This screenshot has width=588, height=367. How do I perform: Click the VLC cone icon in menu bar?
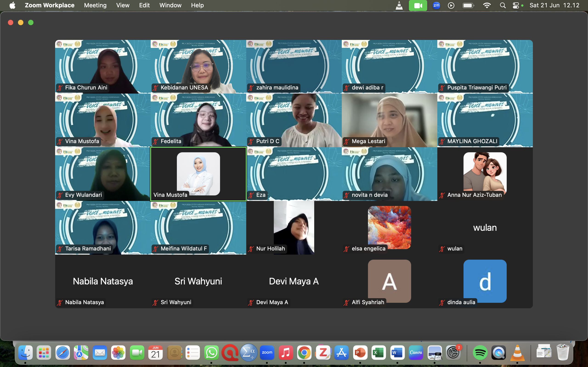(x=399, y=5)
